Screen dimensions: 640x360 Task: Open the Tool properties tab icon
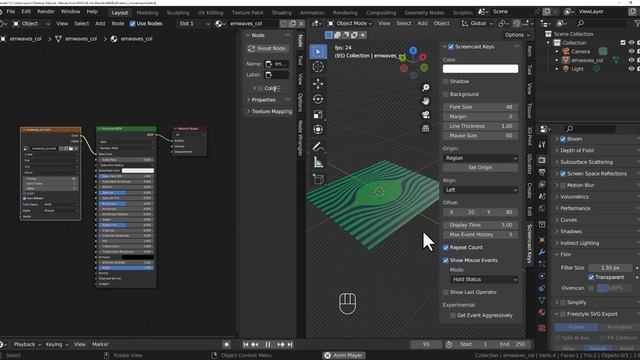tap(542, 144)
